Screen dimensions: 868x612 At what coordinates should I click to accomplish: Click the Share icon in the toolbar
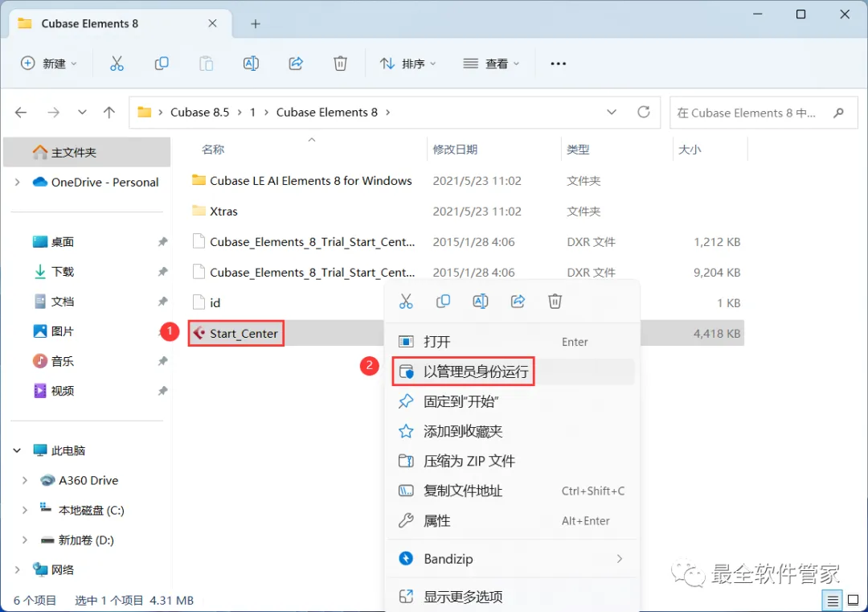tap(296, 64)
